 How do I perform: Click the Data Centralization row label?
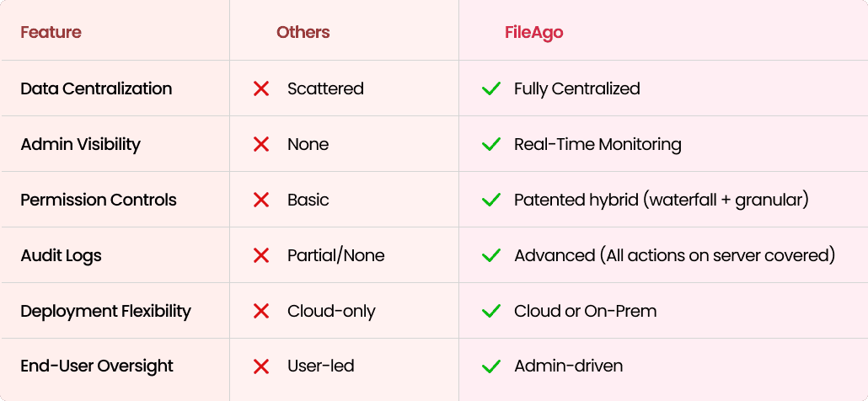96,88
